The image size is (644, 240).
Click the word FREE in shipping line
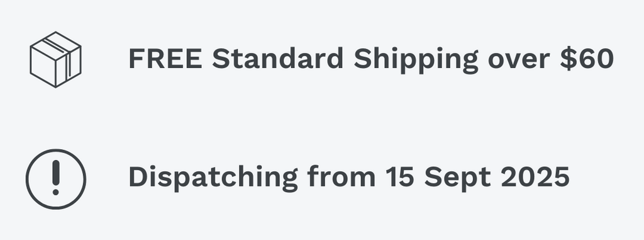pos(165,59)
